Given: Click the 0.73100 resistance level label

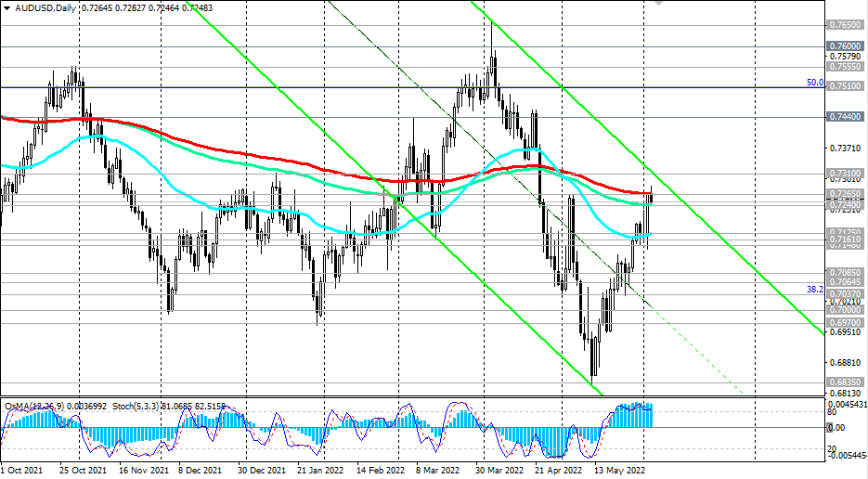Looking at the screenshot, I should pyautogui.click(x=845, y=174).
